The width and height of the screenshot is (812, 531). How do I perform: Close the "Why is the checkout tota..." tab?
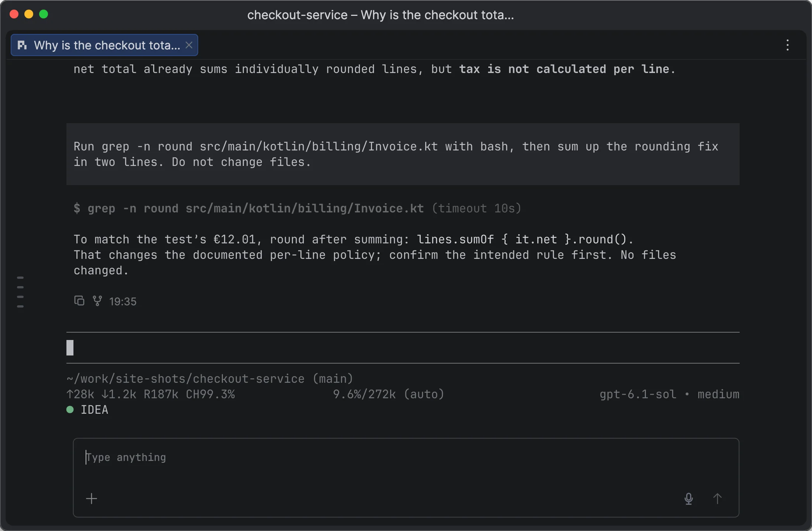pos(189,45)
